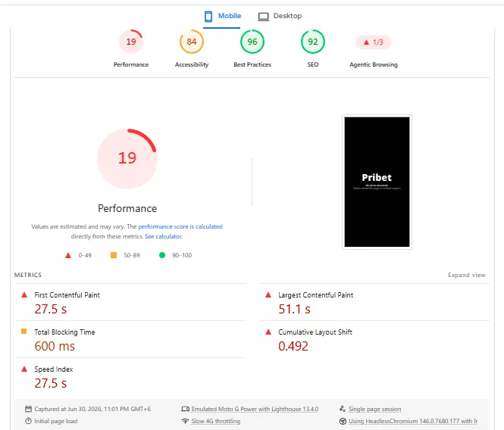Click the calendar icon beside the capture date
The width and height of the screenshot is (504, 430).
[28, 409]
